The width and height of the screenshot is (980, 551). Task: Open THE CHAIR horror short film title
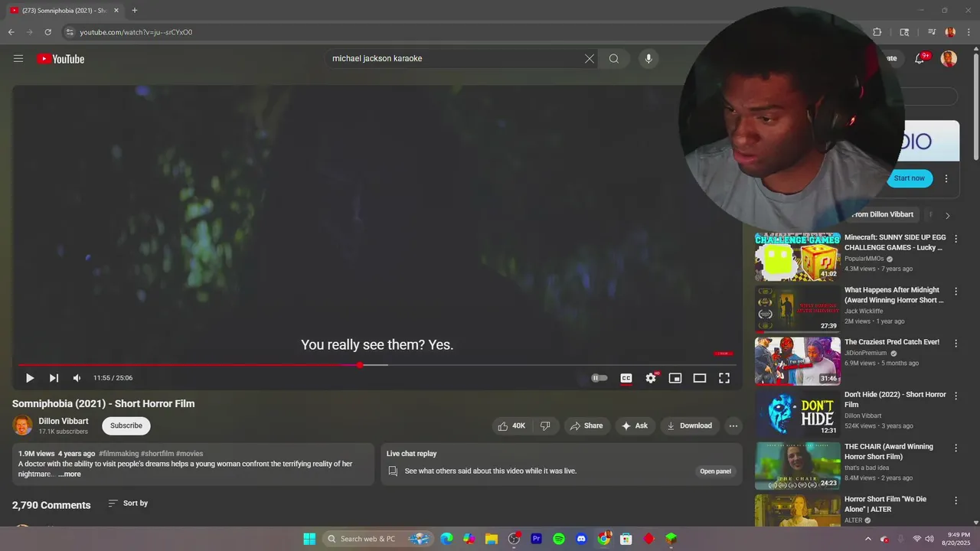pos(889,452)
